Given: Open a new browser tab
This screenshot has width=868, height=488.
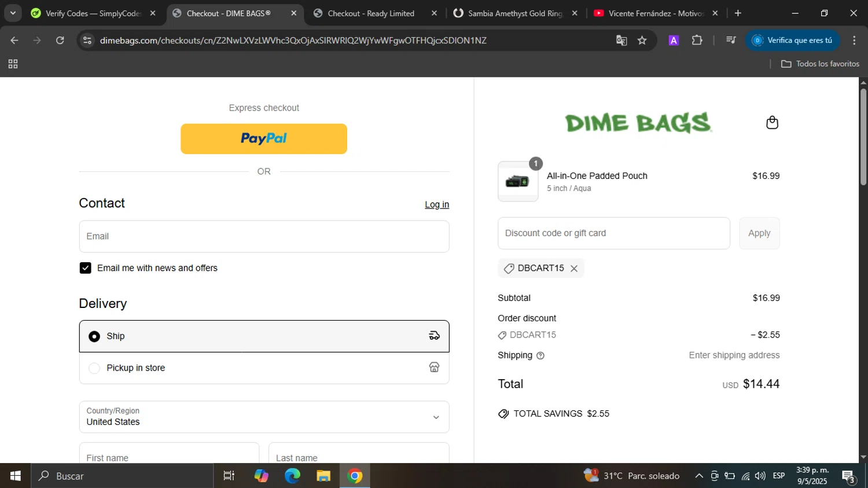Looking at the screenshot, I should [x=738, y=13].
